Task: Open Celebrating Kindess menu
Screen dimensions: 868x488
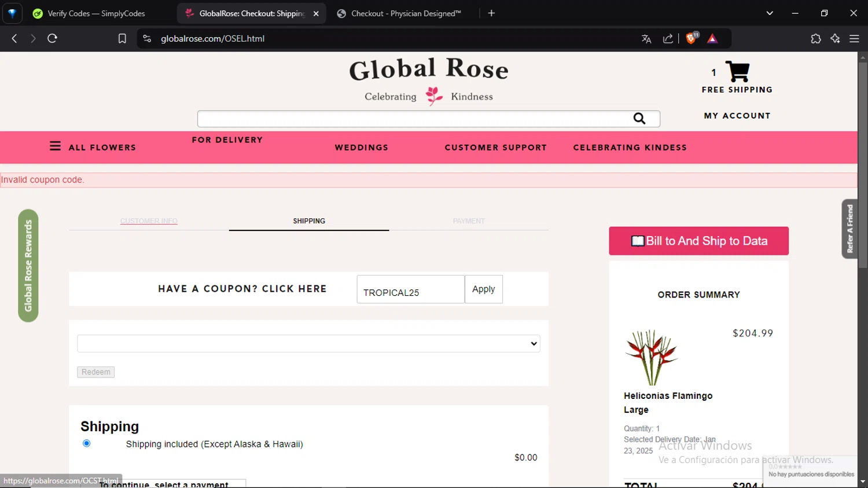Action: tap(630, 148)
